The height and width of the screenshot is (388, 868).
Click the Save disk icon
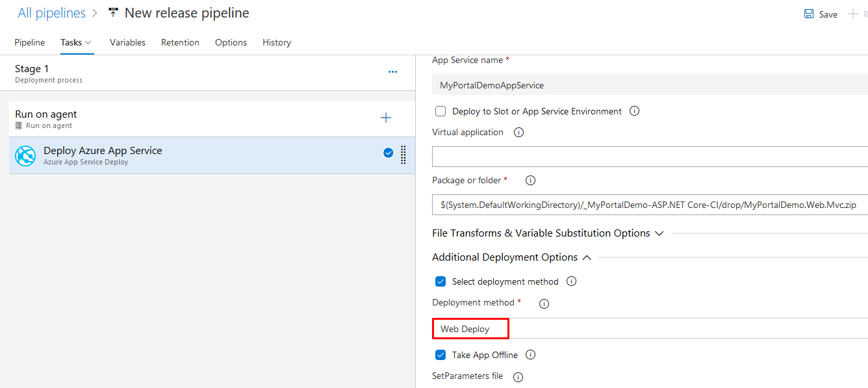coord(809,14)
